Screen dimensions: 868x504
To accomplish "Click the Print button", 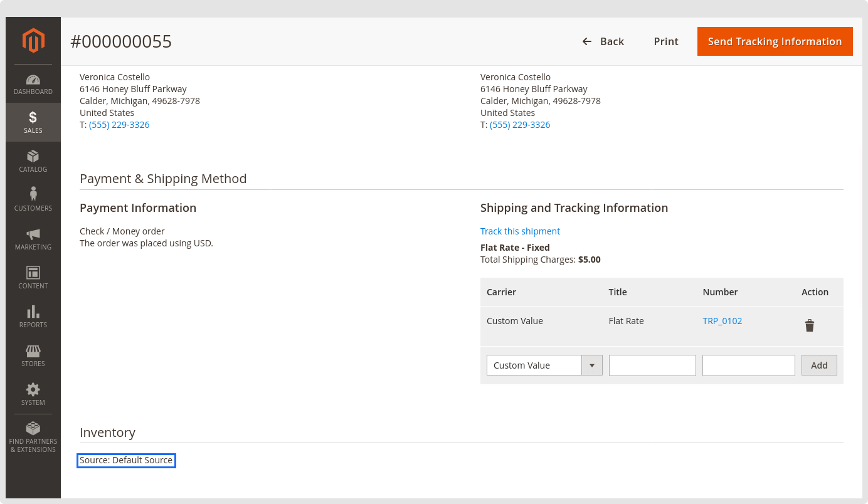I will [x=665, y=41].
